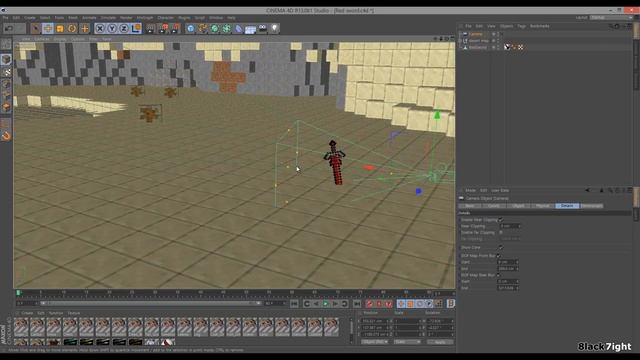This screenshot has height=360, width=640.
Task: Open Bookmarks menu in Object Manager
Action: [540, 26]
